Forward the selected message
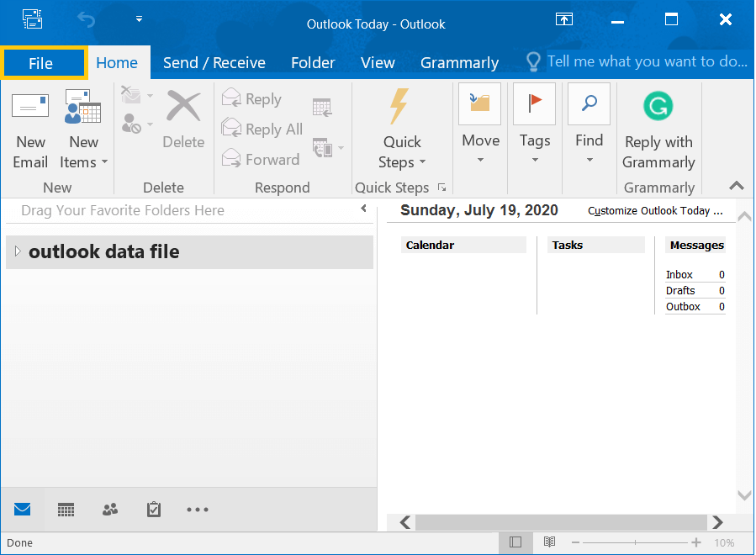756x555 pixels. tap(261, 159)
